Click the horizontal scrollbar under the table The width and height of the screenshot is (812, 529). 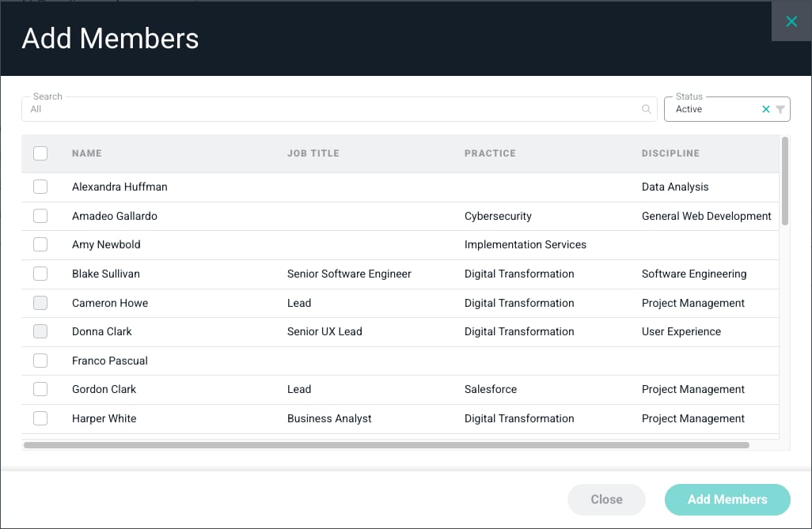386,445
